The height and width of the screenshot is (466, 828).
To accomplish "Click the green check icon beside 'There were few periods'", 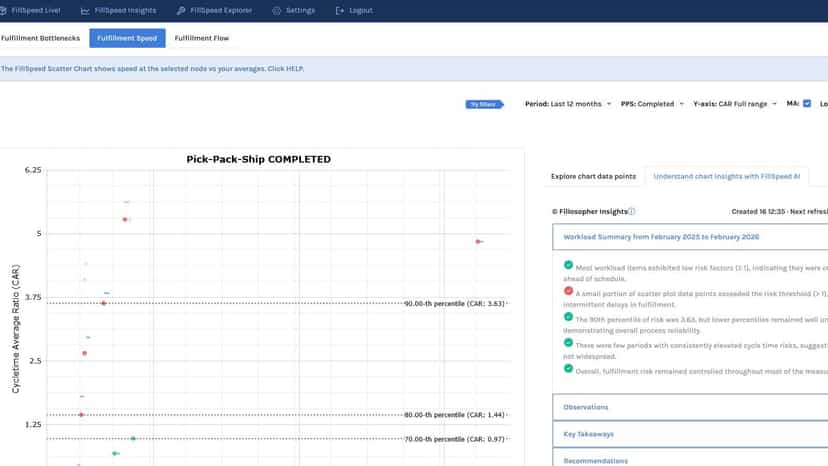I will (x=568, y=342).
